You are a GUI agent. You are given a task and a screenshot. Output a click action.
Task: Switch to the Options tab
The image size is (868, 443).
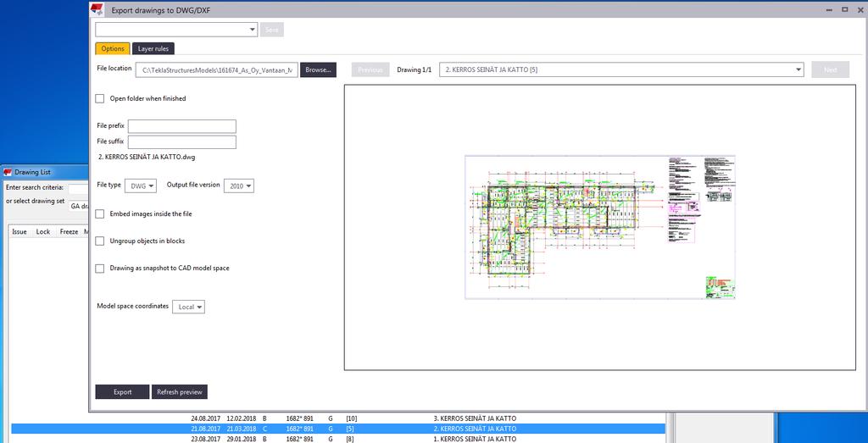[x=113, y=48]
